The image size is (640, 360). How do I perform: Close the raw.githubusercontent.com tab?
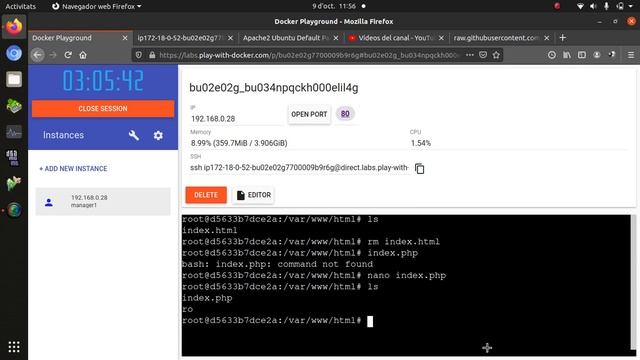coord(547,38)
